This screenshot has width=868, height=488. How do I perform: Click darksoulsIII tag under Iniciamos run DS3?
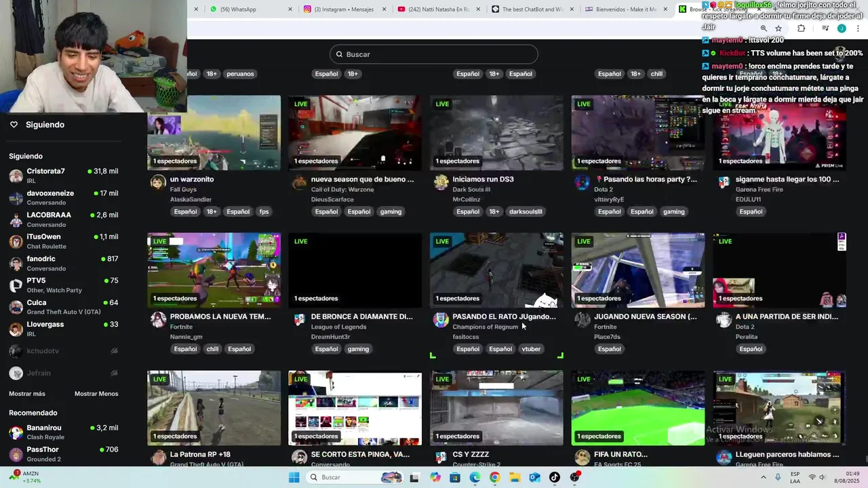point(526,211)
